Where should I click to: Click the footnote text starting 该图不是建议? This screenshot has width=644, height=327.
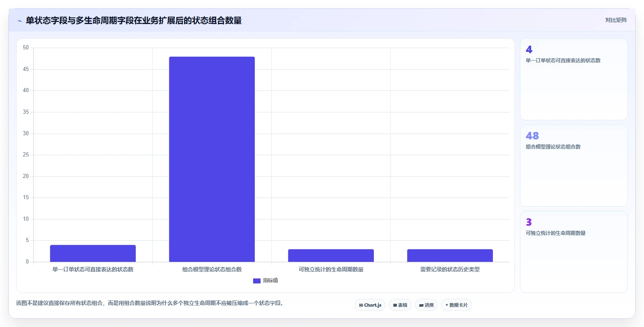click(x=151, y=303)
